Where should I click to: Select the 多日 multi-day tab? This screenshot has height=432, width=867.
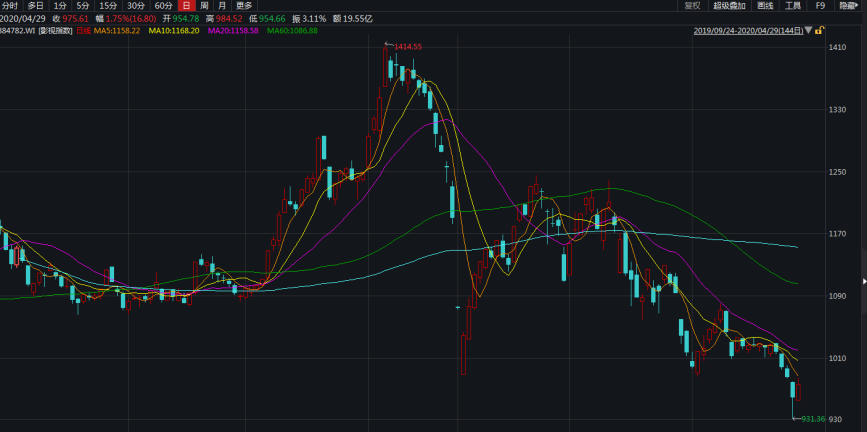(x=35, y=6)
